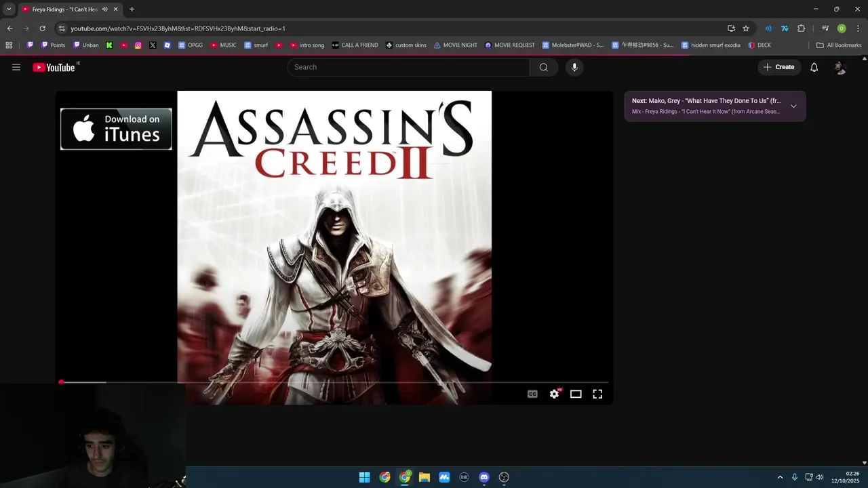This screenshot has width=868, height=488.
Task: Bookmark this page with the star
Action: click(x=746, y=28)
